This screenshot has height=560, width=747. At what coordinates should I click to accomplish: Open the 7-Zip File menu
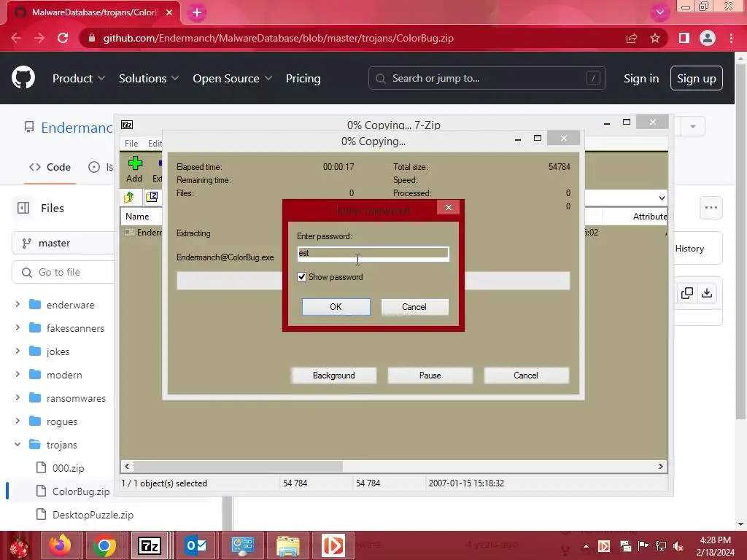click(x=131, y=144)
